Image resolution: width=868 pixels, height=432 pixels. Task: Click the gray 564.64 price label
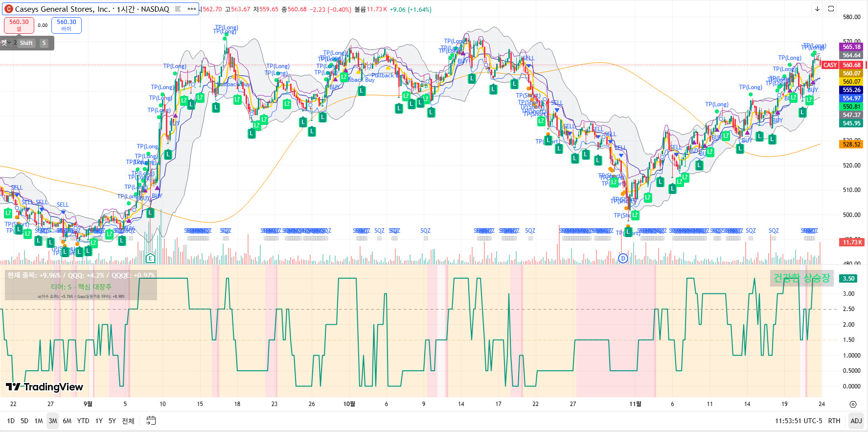851,55
